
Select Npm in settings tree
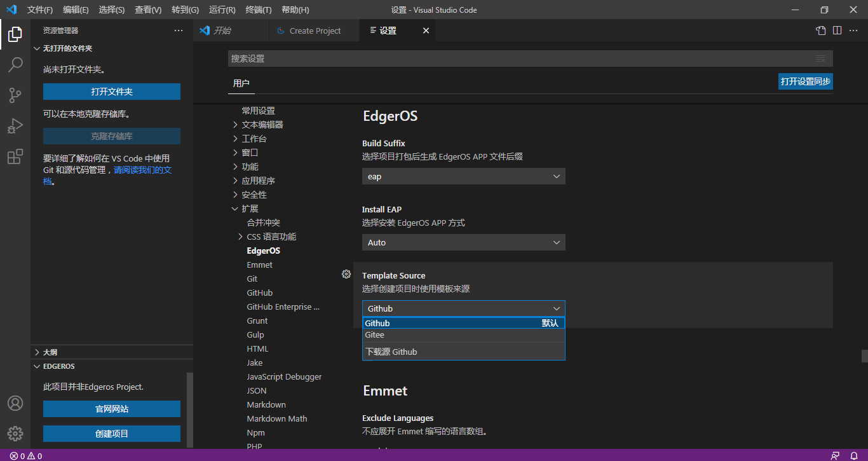255,432
